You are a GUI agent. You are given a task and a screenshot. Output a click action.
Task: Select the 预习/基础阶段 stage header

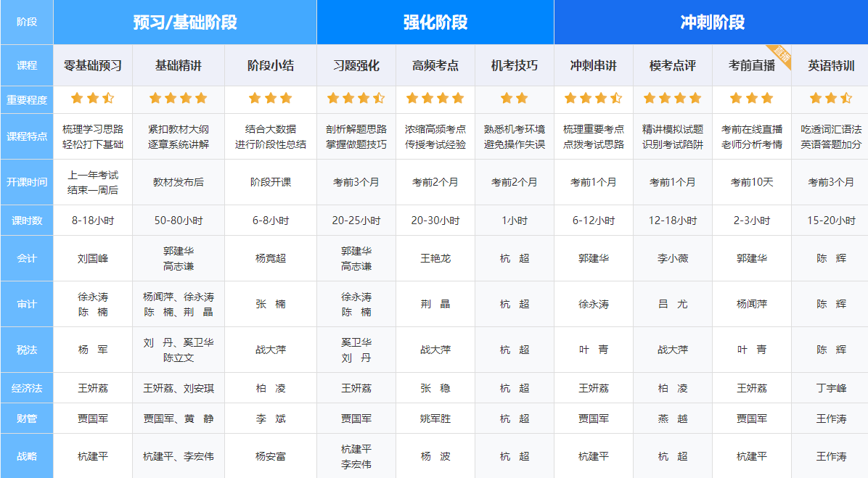coord(184,22)
